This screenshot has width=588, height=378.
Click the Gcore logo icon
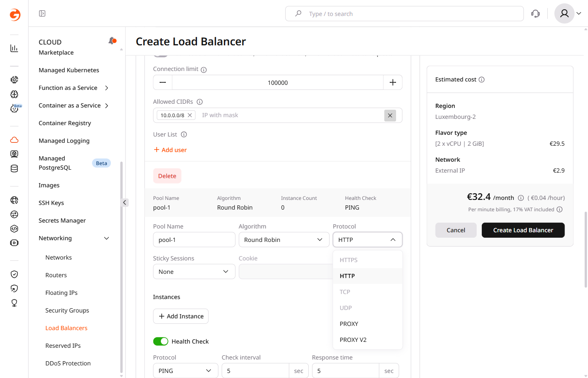15,15
